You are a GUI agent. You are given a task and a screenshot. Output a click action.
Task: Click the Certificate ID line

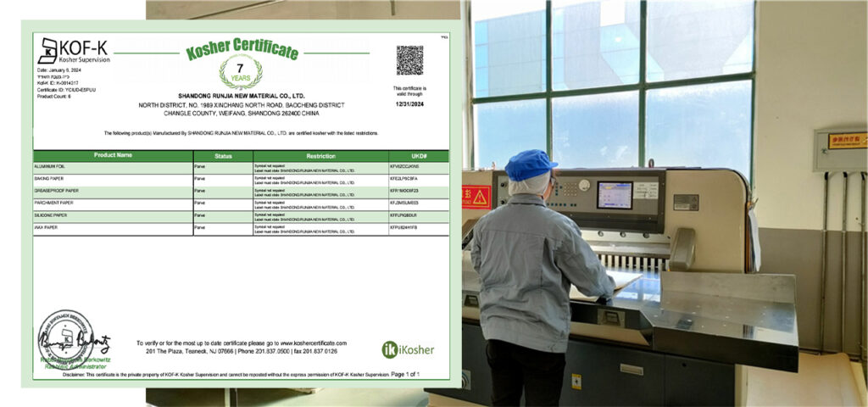click(66, 89)
